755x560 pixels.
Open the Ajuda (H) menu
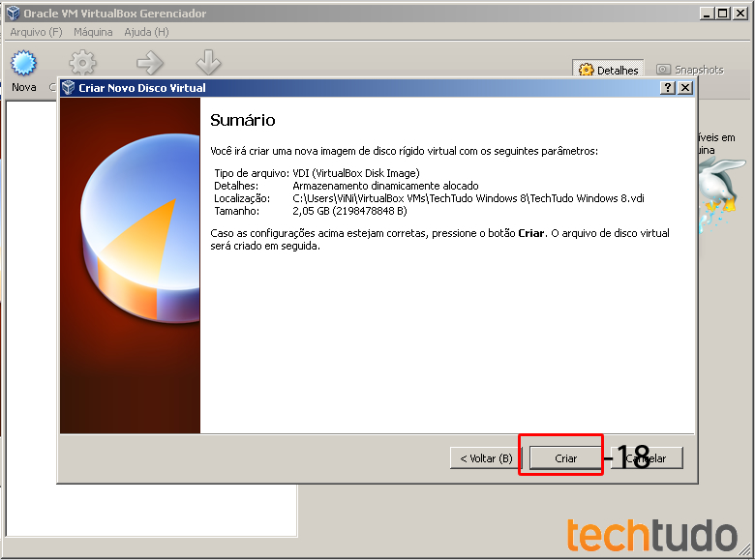point(146,32)
